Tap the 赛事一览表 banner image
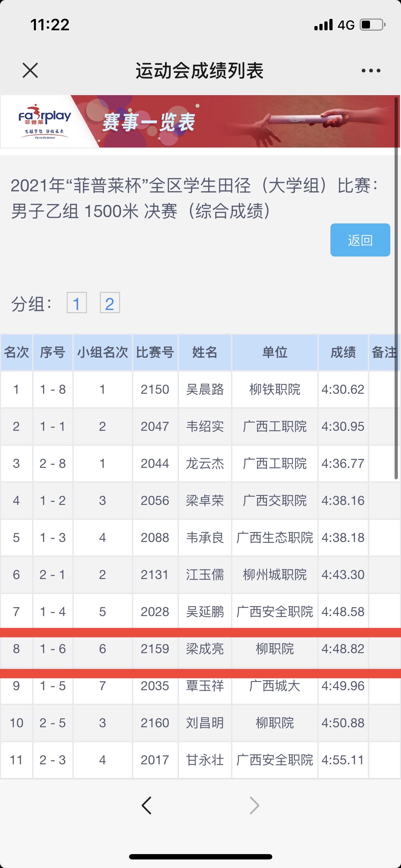Image resolution: width=401 pixels, height=868 pixels. click(x=235, y=122)
